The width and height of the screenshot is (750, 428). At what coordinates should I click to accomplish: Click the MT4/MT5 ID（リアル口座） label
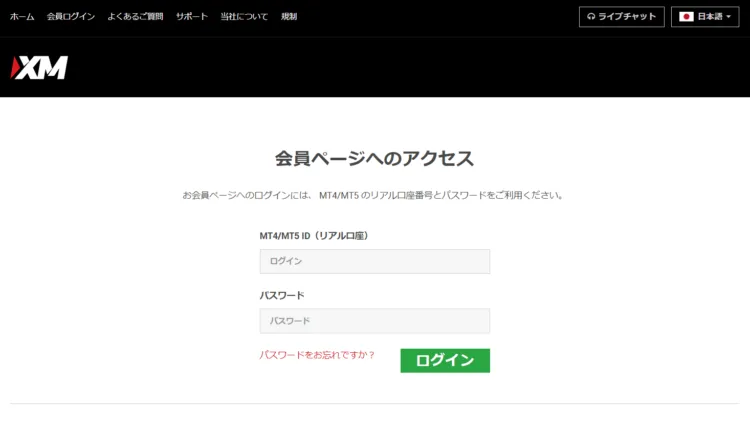point(321,236)
